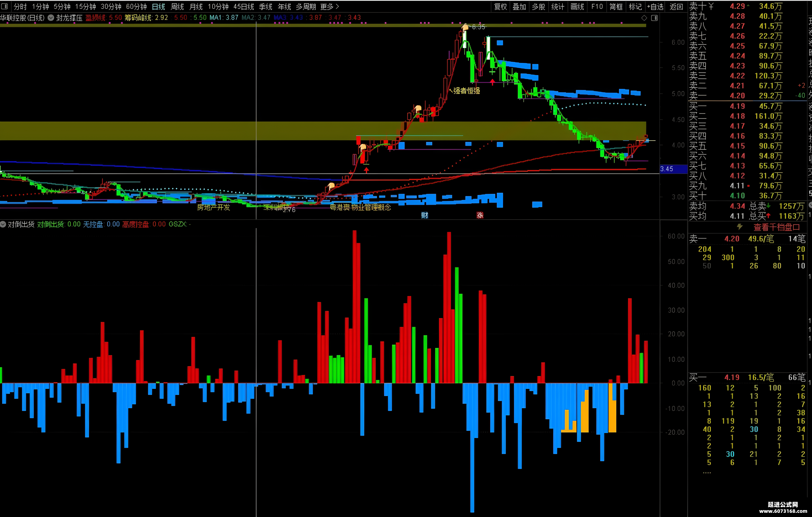Click the 返回 button
The width and height of the screenshot is (812, 517).
click(676, 6)
